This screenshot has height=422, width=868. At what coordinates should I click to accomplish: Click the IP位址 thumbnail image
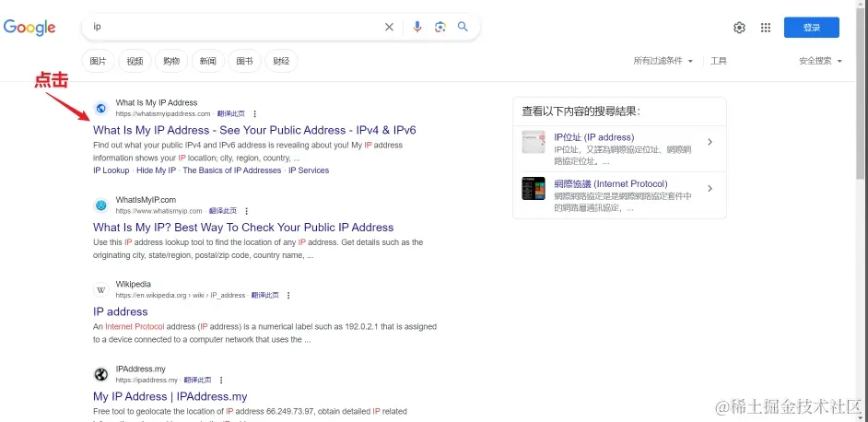click(x=534, y=142)
